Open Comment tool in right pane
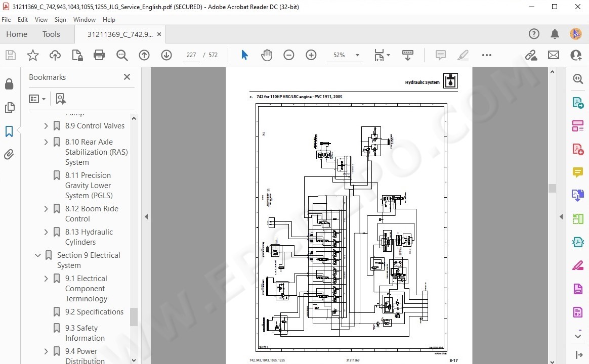The width and height of the screenshot is (589, 364). tap(578, 172)
